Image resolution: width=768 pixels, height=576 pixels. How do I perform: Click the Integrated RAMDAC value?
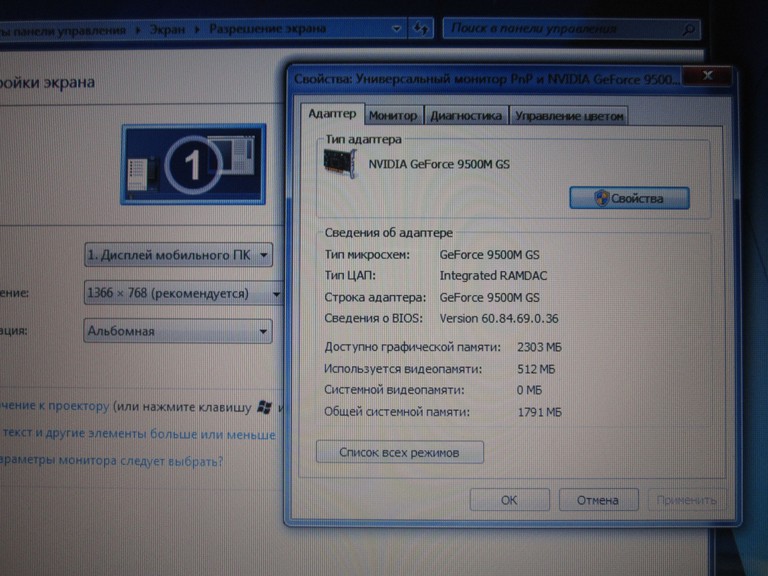coord(493,276)
